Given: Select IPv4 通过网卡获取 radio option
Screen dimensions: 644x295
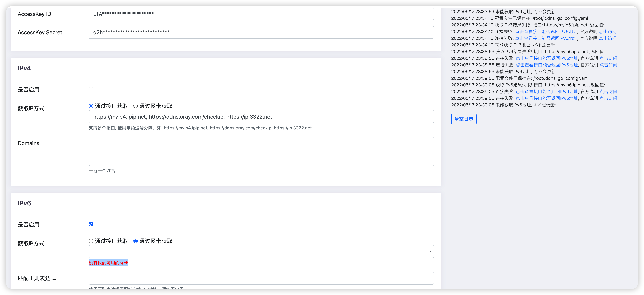Looking at the screenshot, I should 135,106.
